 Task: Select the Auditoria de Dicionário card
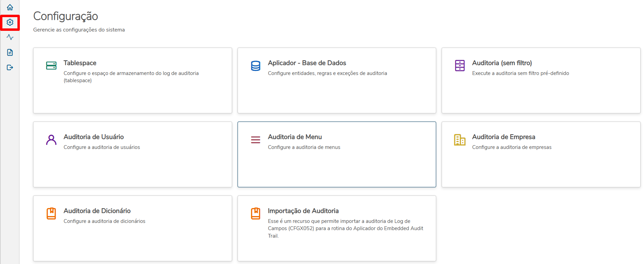click(133, 240)
